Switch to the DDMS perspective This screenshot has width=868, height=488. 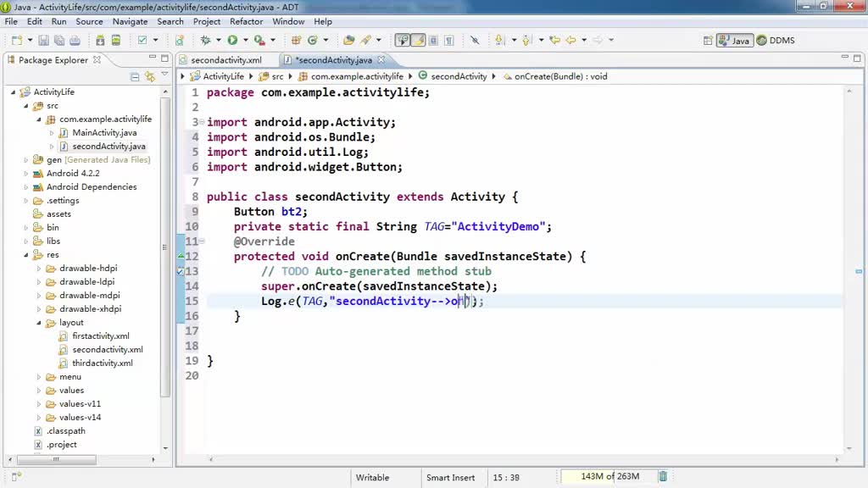[x=776, y=41]
